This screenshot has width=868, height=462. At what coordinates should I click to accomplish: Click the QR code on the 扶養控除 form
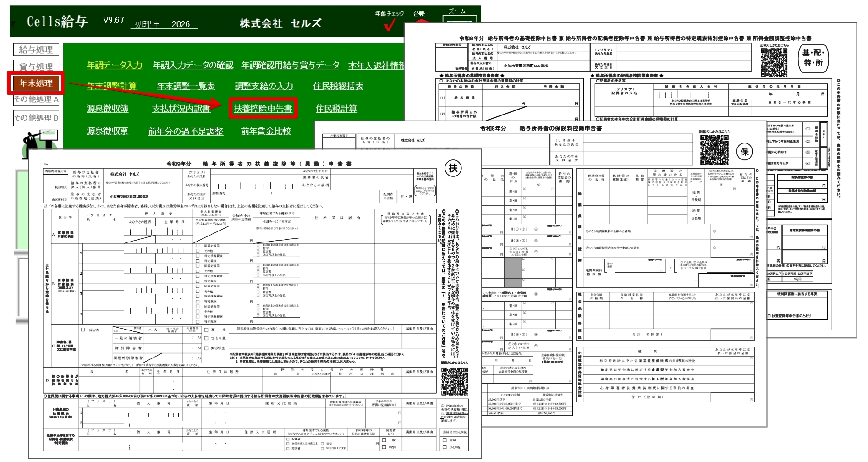pos(455,380)
